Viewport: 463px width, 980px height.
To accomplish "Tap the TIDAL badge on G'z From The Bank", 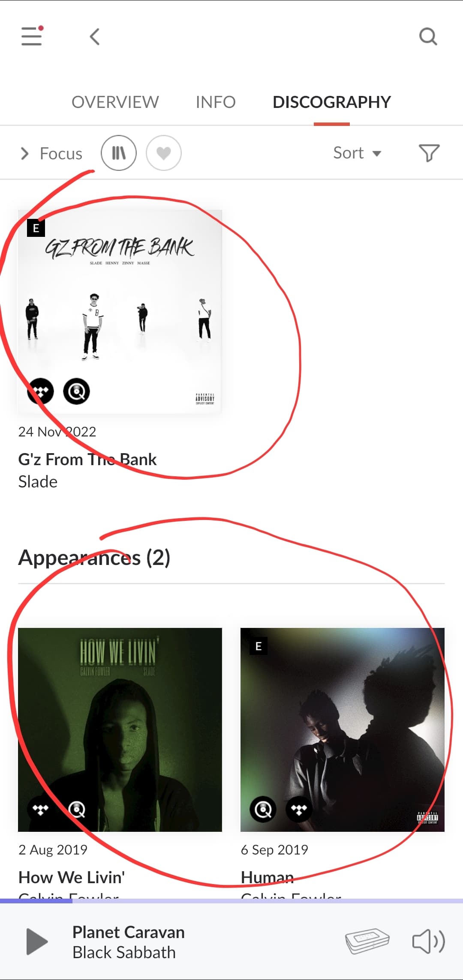I will [x=41, y=391].
